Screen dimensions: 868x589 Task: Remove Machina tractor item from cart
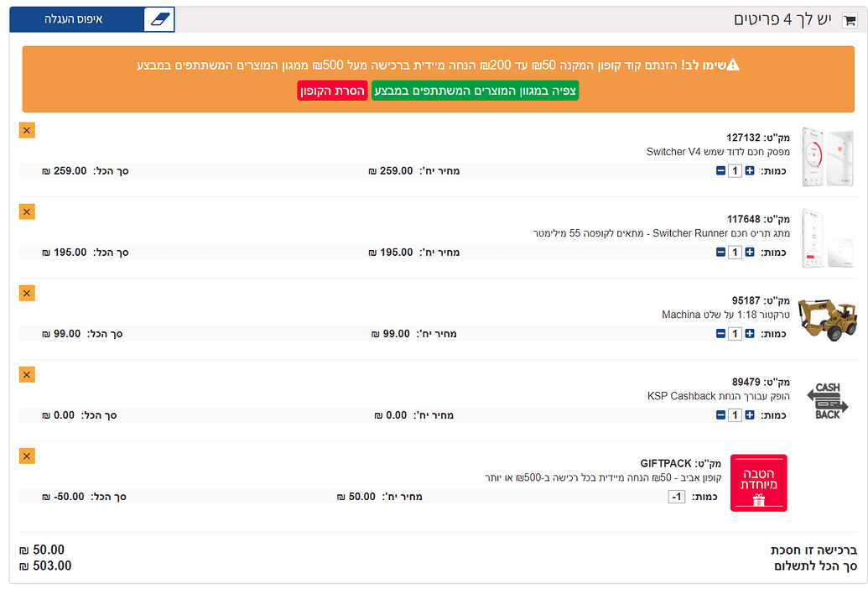(27, 293)
